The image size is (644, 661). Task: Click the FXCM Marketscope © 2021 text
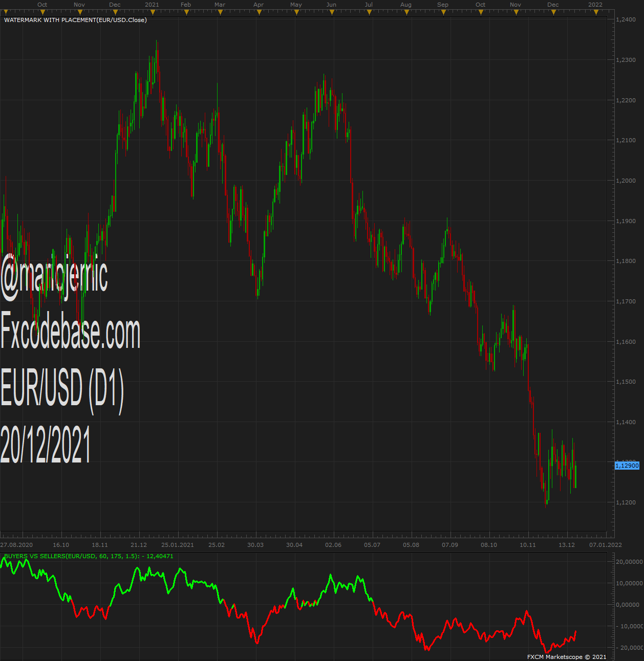point(567,657)
